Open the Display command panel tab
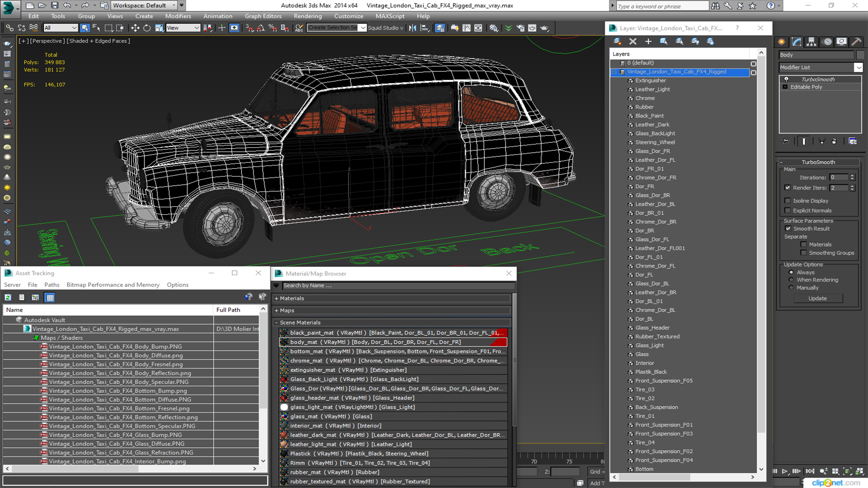The width and height of the screenshot is (868, 488). point(841,42)
